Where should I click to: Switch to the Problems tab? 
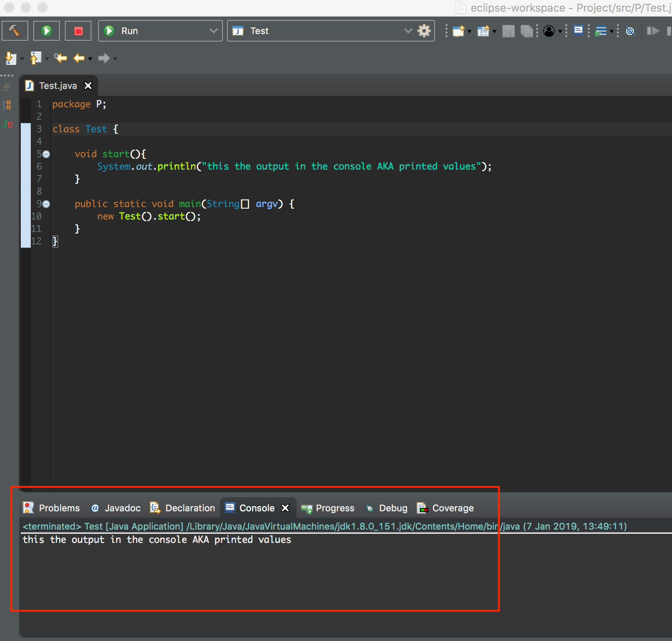click(59, 508)
